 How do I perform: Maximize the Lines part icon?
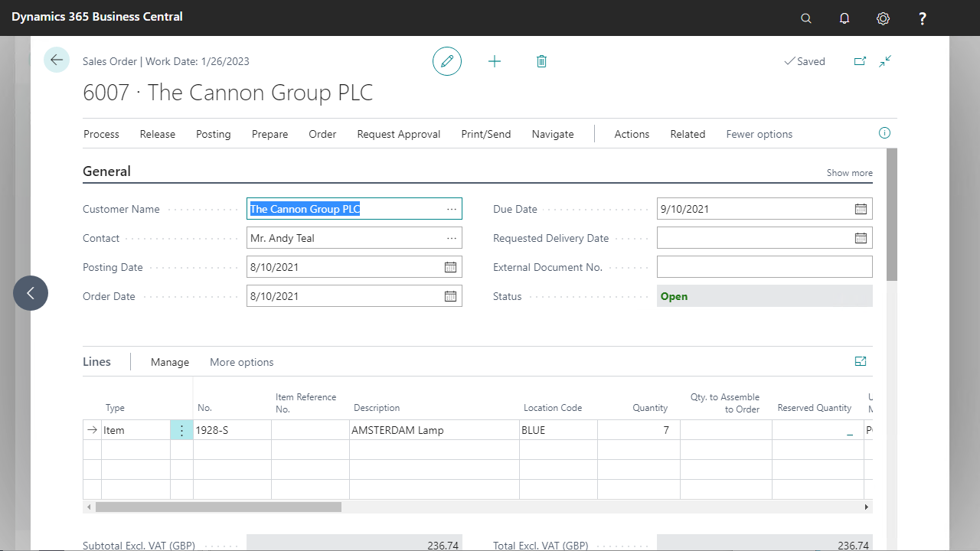[x=861, y=361]
